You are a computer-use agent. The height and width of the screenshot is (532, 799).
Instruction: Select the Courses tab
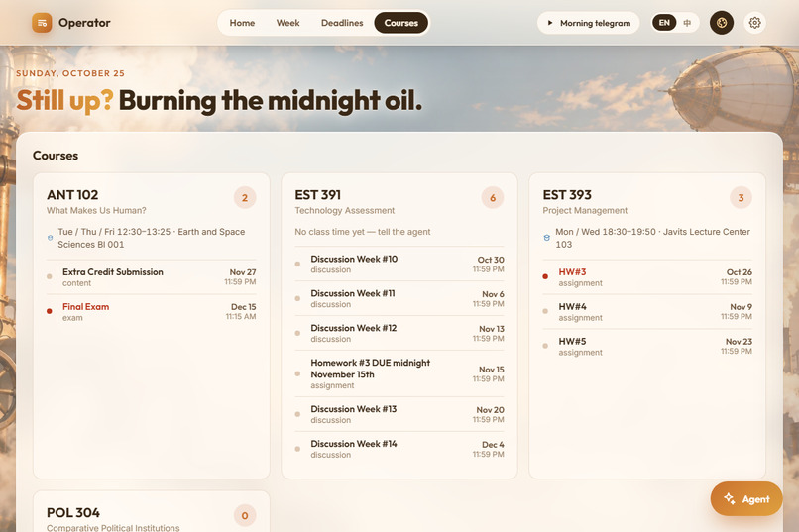point(401,23)
